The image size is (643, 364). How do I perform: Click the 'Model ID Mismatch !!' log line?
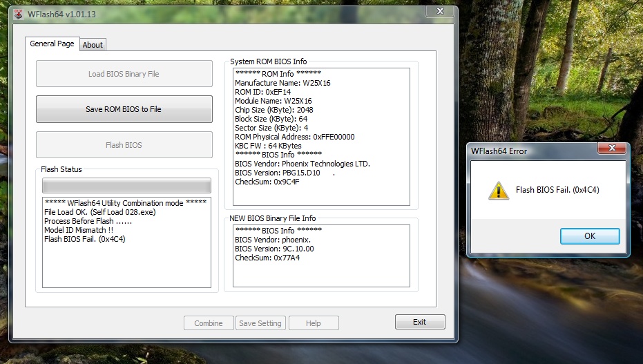pos(79,230)
